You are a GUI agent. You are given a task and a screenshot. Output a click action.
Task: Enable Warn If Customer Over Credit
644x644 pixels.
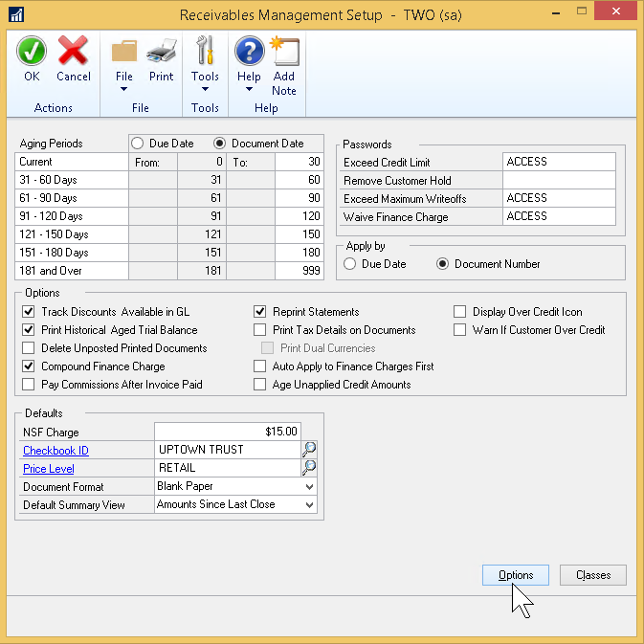(x=460, y=330)
